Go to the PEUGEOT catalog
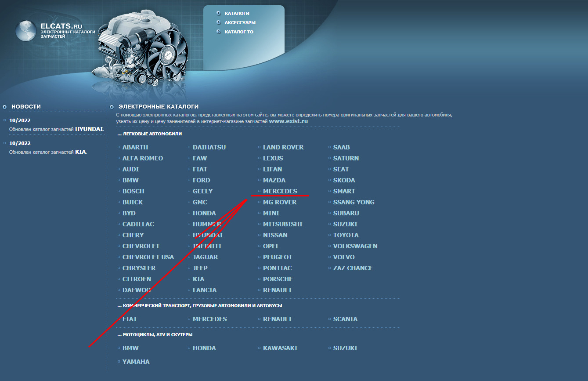 tap(278, 257)
